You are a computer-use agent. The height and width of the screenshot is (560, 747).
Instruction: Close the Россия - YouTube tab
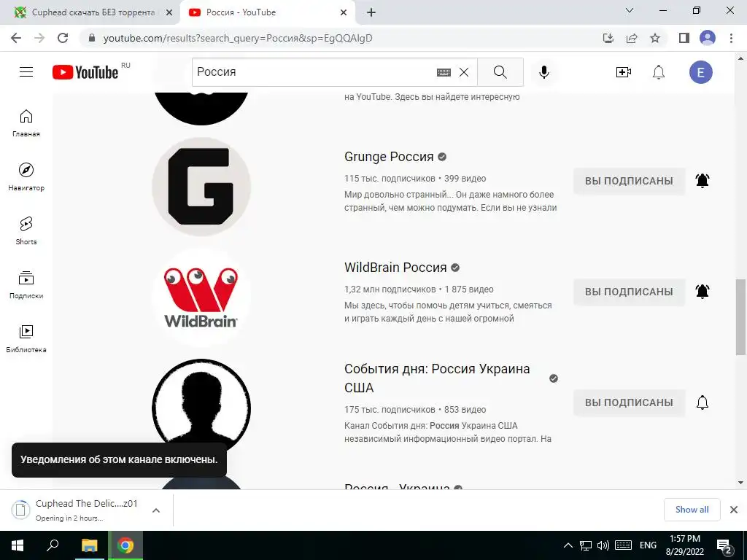point(344,13)
